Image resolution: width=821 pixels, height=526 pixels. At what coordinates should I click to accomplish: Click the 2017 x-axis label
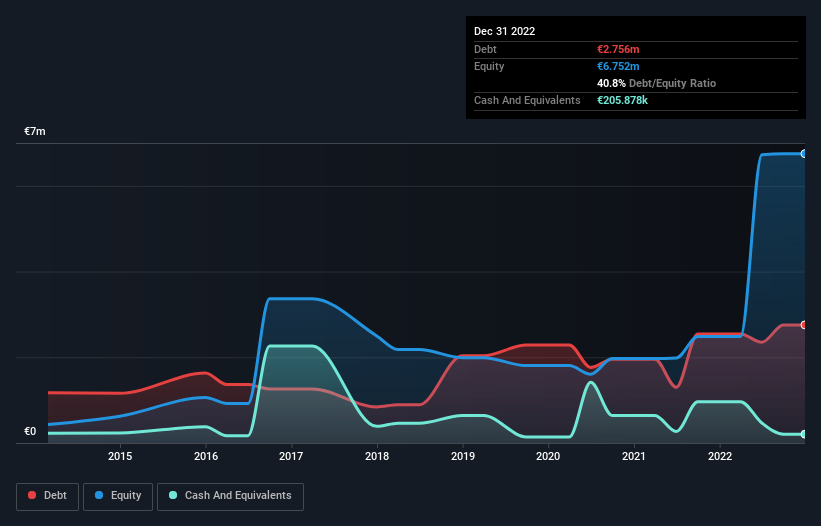pos(291,456)
